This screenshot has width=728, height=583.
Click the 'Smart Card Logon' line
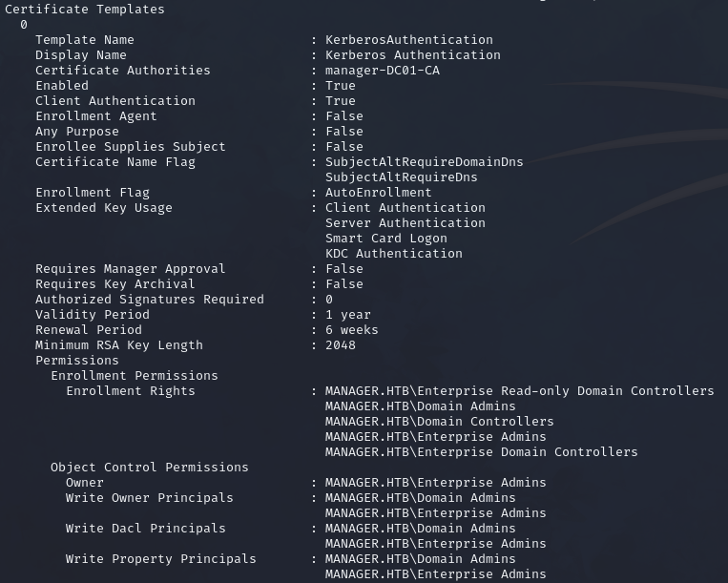[x=385, y=239]
